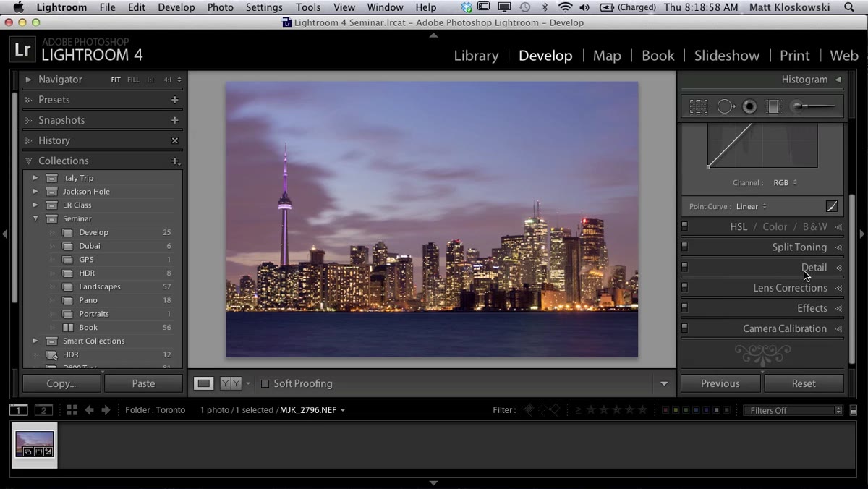Screen dimensions: 868x489
Task: Select the Toronto skyline filmstrip thumbnail
Action: [x=35, y=444]
